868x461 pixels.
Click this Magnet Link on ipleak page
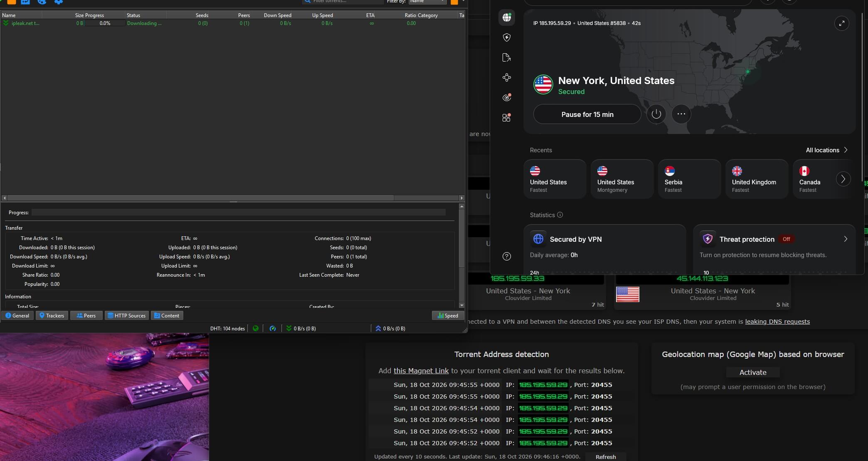[421, 371]
